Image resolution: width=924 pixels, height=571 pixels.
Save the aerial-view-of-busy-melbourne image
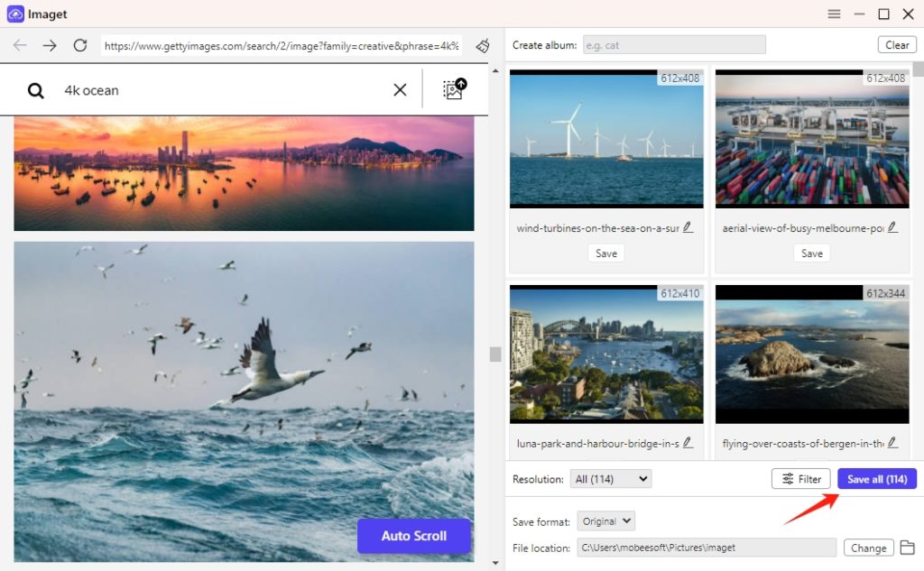pos(811,253)
